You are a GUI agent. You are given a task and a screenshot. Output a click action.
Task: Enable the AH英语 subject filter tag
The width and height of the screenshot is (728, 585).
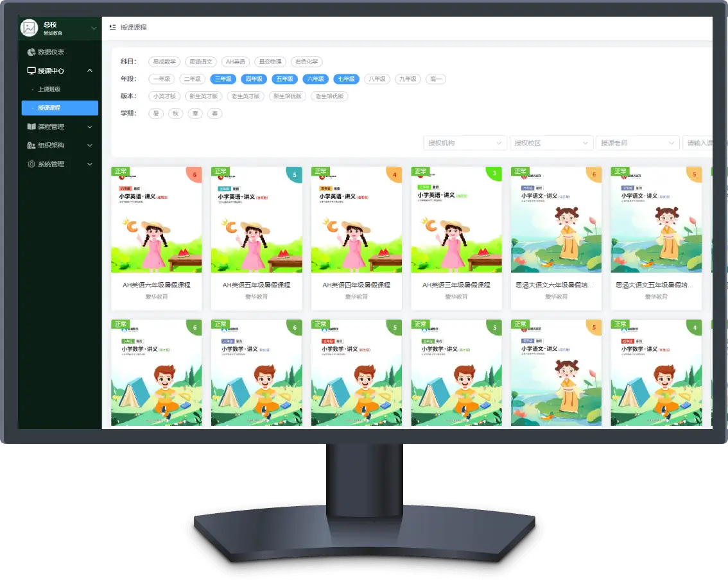(236, 62)
